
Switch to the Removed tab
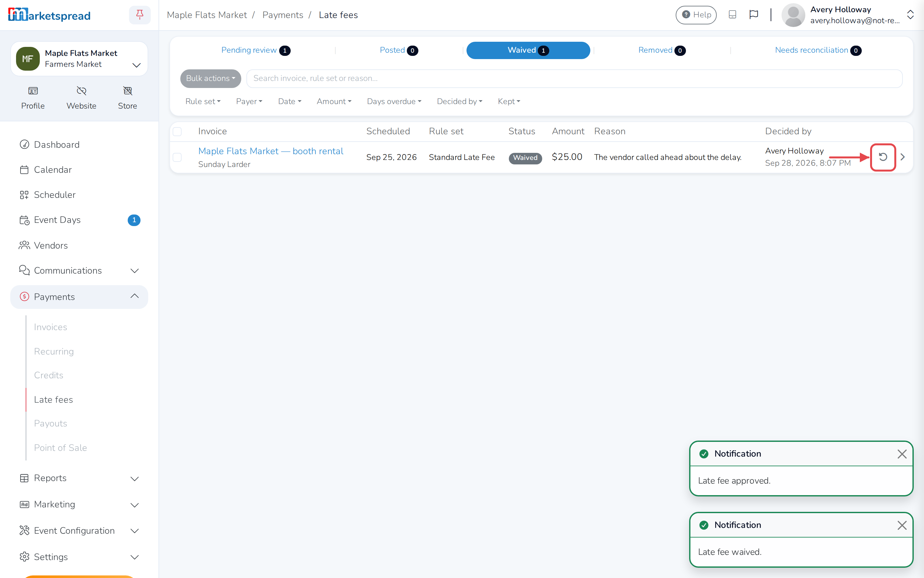[662, 50]
